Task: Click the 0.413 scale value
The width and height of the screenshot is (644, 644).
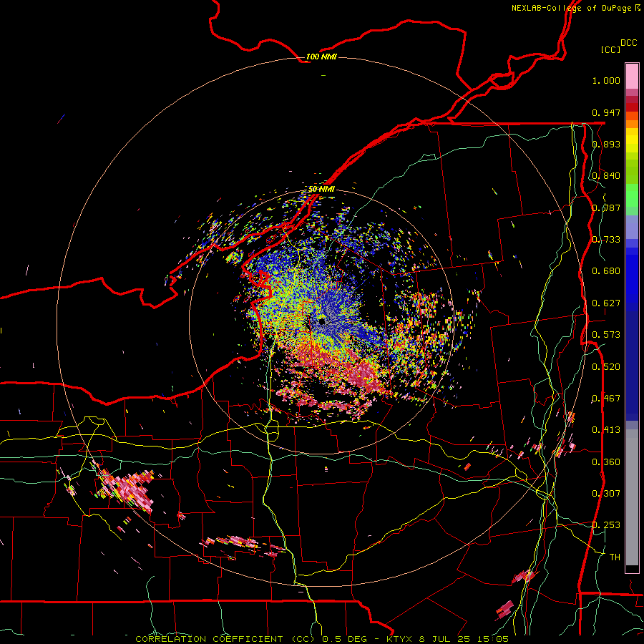Action: coord(606,430)
